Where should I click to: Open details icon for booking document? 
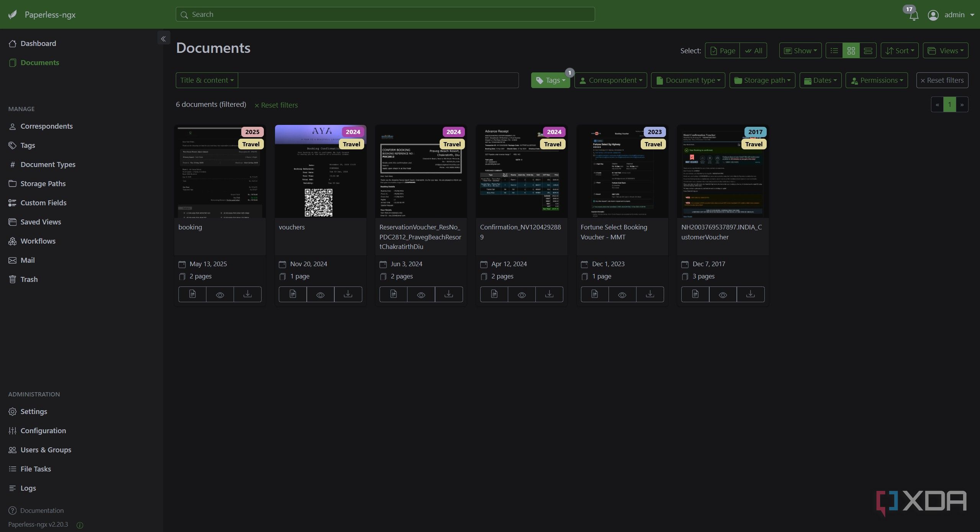pos(192,294)
